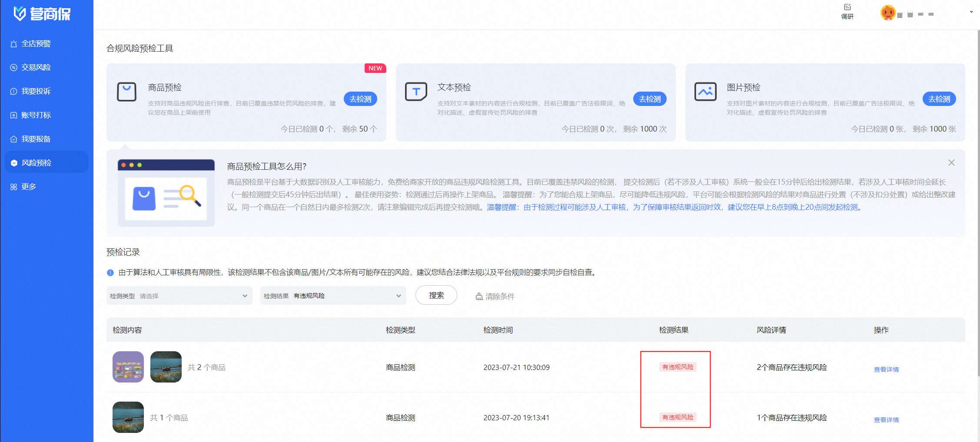Click the purple HAPPY product thumbnail

tap(128, 367)
